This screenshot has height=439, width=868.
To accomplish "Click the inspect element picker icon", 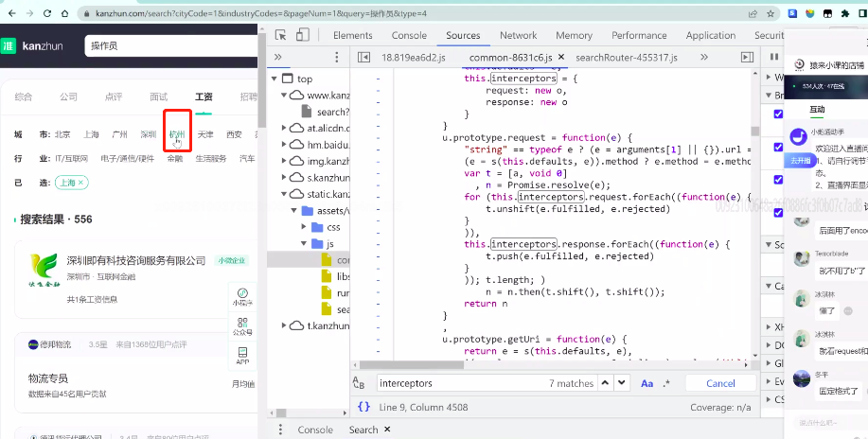I will (x=278, y=35).
